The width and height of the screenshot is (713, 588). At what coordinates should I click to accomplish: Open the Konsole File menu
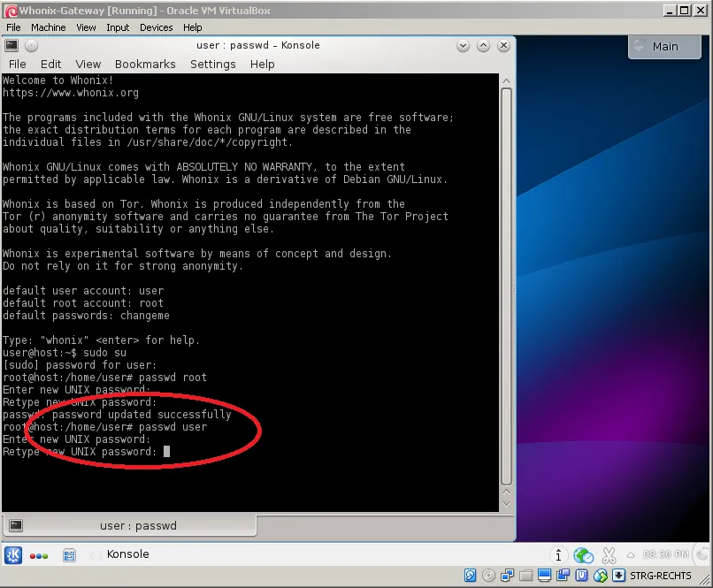18,64
